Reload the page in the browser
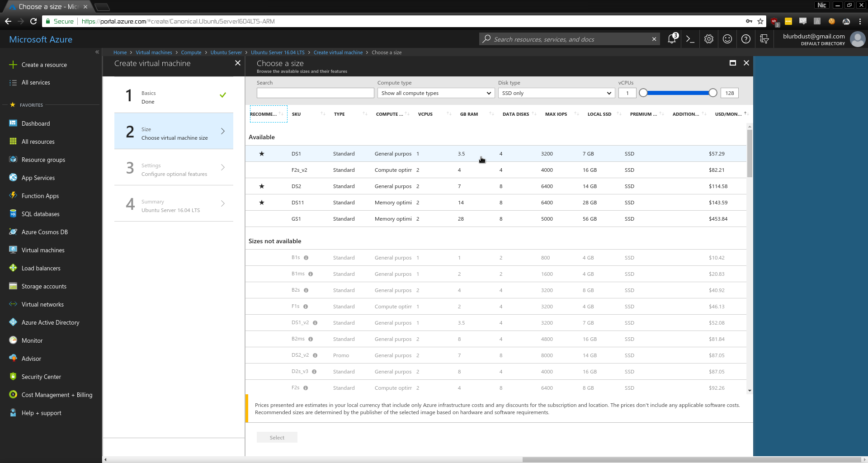Screen dimensions: 868x463 pyautogui.click(x=33, y=21)
